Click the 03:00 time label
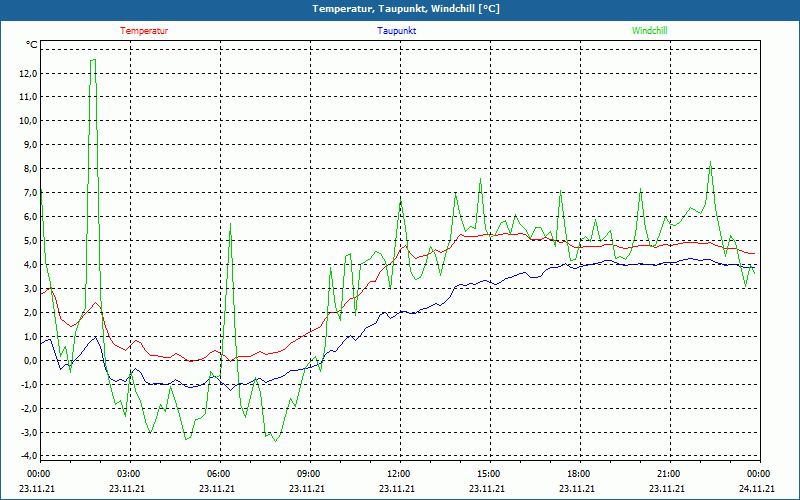Viewport: 800px width, 500px height. [129, 474]
